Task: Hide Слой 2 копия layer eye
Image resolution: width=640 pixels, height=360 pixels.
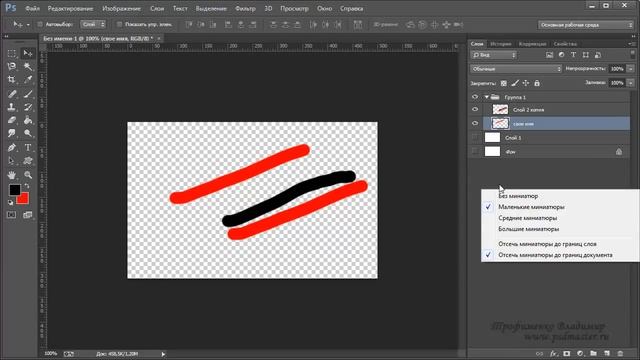Action: [x=475, y=109]
